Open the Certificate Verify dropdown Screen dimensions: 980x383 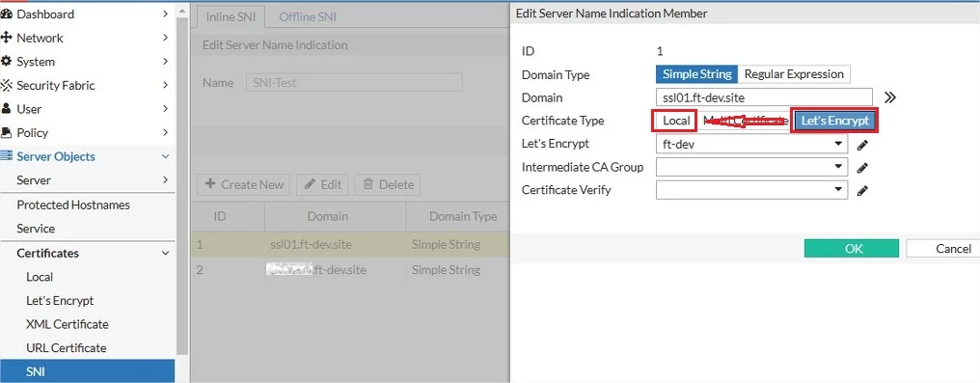coord(751,191)
